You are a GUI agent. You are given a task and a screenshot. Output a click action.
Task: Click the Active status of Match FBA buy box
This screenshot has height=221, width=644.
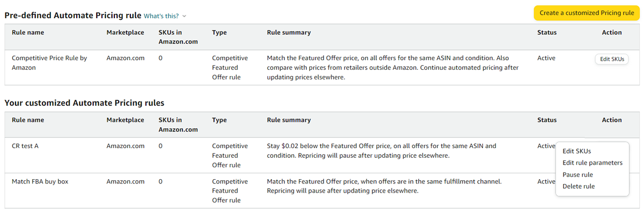coord(546,182)
